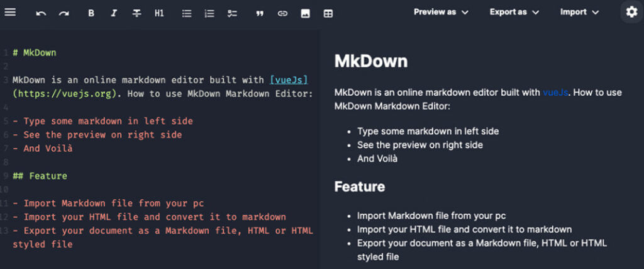The width and height of the screenshot is (644, 269).
Task: Expand the Export as dropdown
Action: pyautogui.click(x=514, y=12)
